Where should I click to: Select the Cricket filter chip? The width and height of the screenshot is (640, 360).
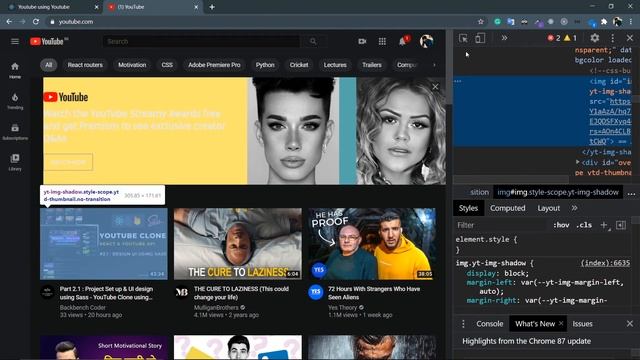click(299, 65)
